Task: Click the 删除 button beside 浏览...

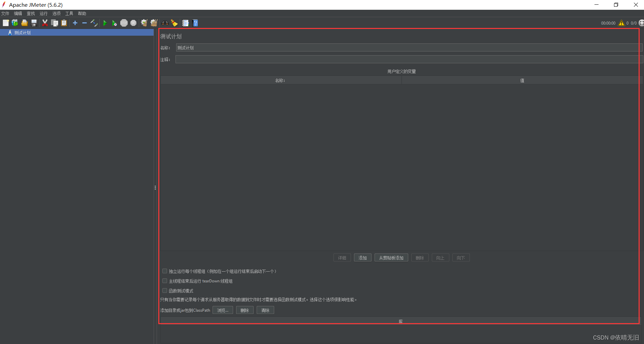Action: (x=245, y=310)
